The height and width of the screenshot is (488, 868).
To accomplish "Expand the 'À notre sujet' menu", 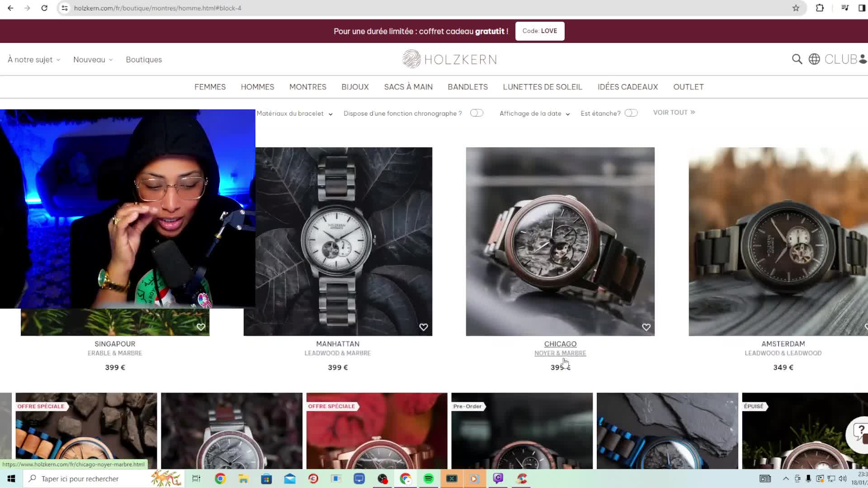I will pyautogui.click(x=34, y=60).
